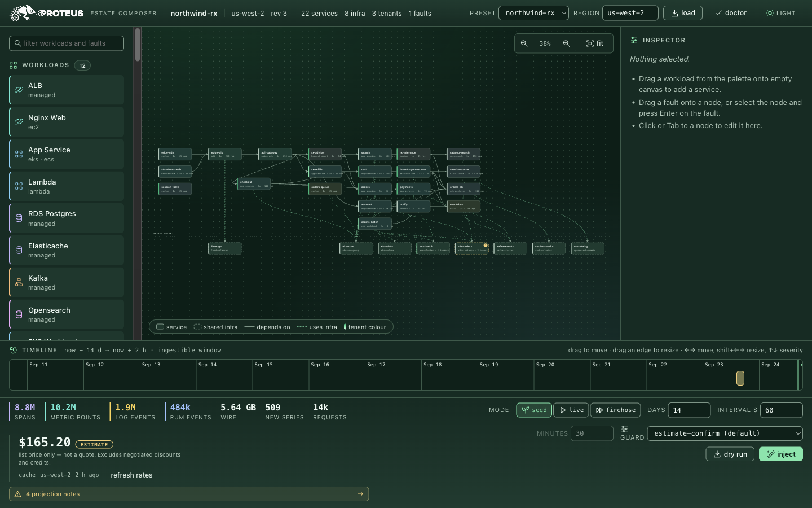
Task: Click the Guard settings icon
Action: click(624, 429)
